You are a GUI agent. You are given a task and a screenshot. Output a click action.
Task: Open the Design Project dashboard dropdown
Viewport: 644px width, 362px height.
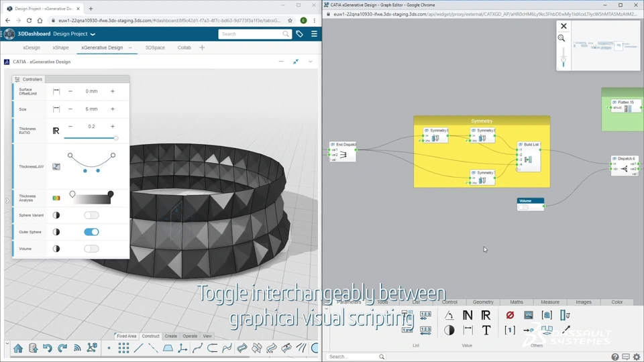click(x=93, y=34)
